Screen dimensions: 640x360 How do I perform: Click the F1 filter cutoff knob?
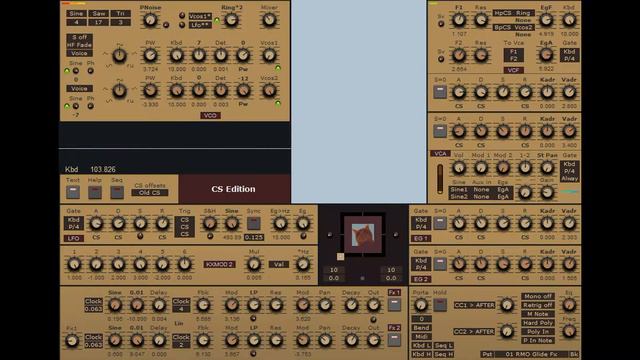459,20
